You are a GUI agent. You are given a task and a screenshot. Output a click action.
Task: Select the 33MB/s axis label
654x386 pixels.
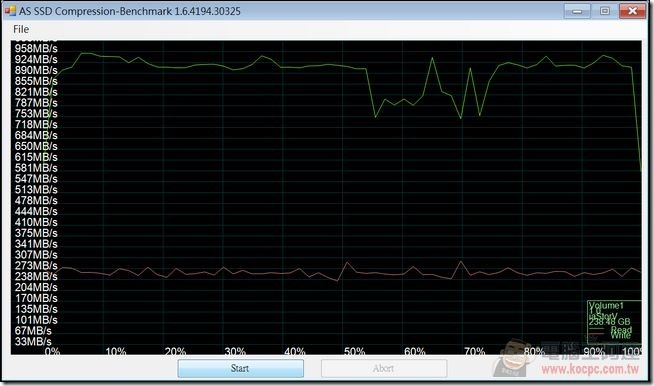(x=33, y=341)
